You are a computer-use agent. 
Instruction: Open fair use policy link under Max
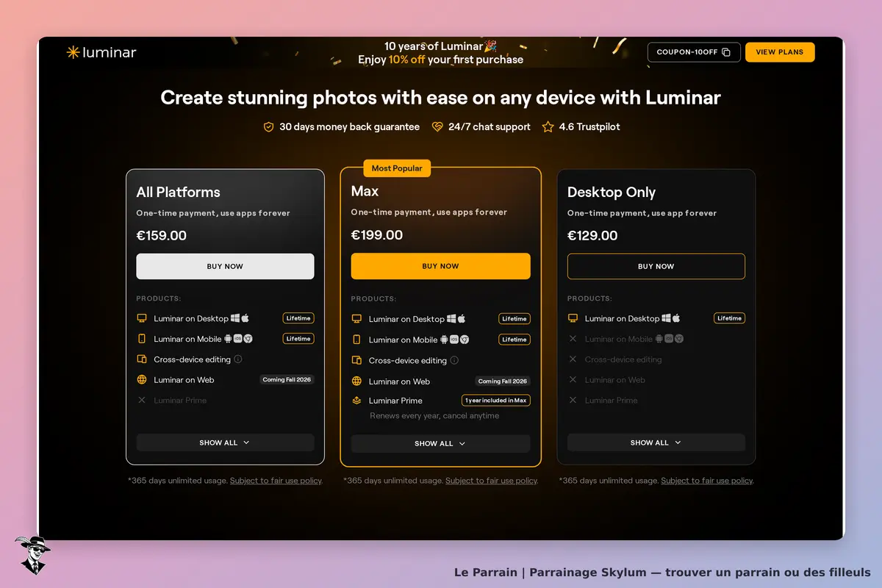pyautogui.click(x=491, y=481)
